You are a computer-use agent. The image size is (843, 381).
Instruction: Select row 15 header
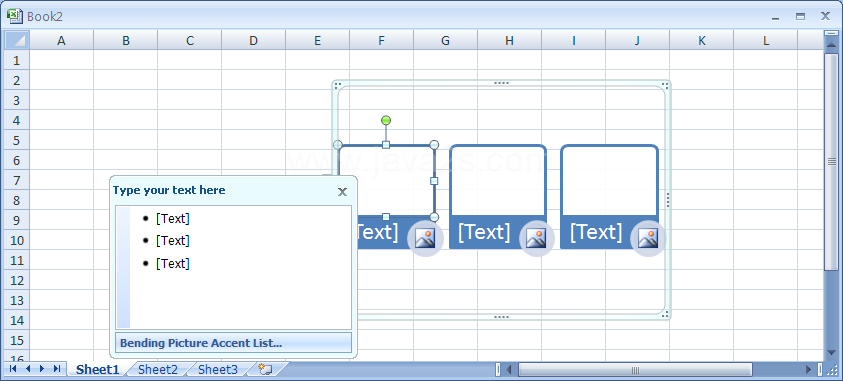tap(16, 341)
